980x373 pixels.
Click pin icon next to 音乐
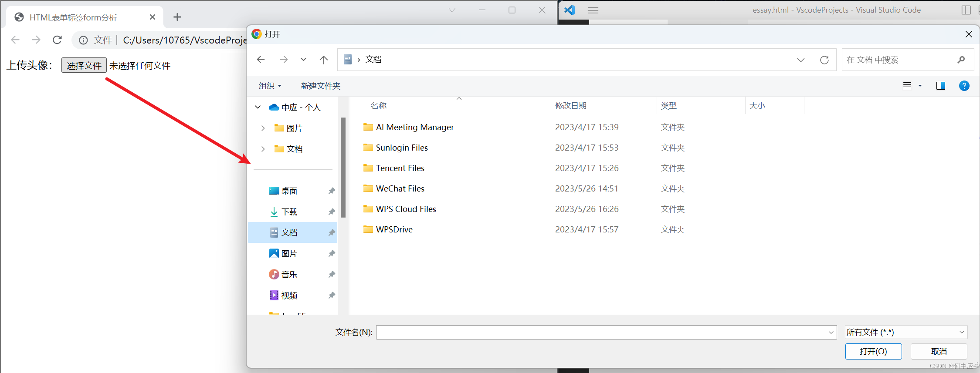pos(332,274)
